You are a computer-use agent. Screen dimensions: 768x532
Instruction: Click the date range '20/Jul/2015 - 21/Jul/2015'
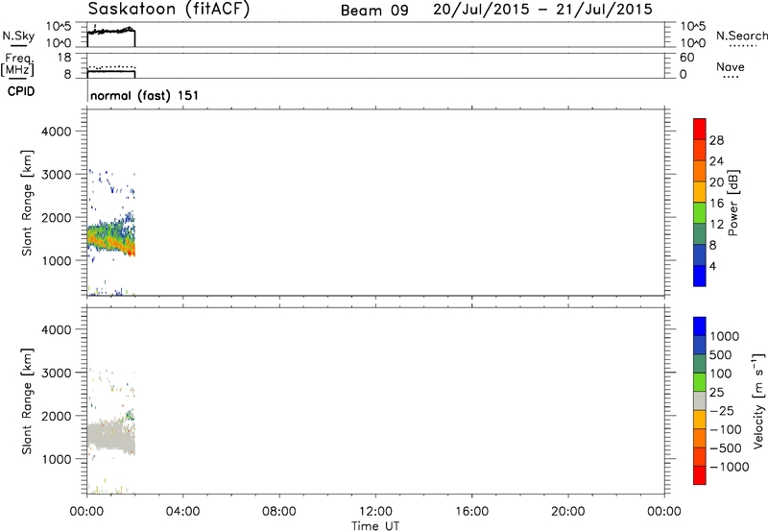point(542,10)
